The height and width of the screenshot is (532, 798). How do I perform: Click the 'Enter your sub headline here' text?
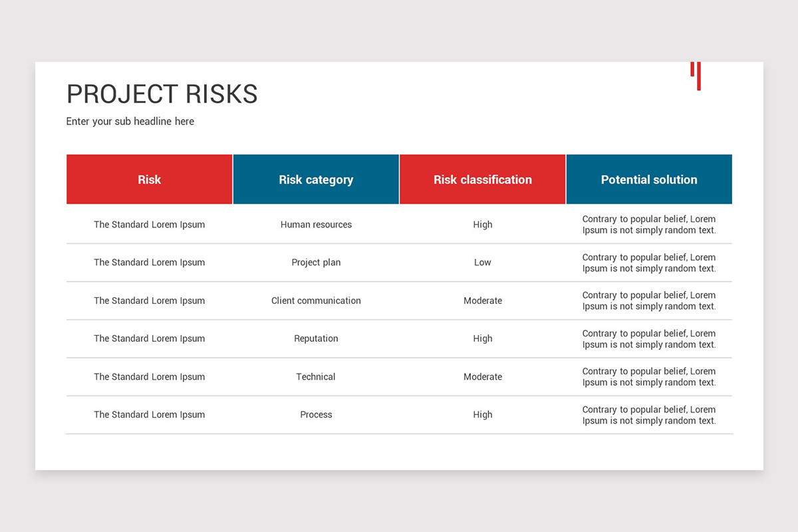click(130, 121)
